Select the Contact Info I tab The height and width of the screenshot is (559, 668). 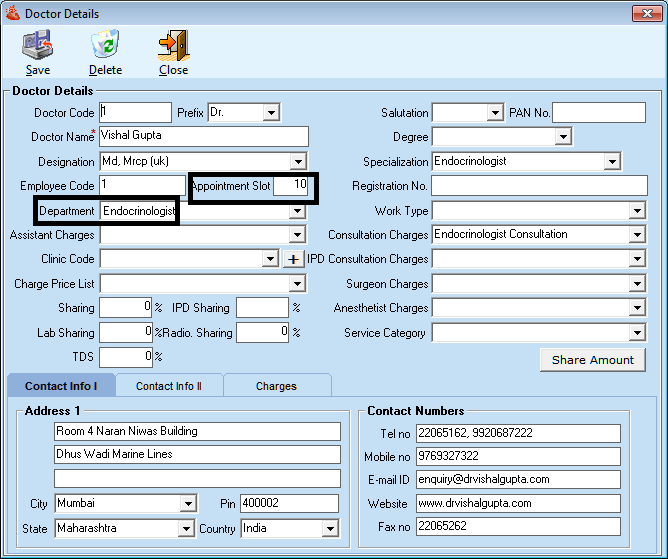click(x=61, y=386)
